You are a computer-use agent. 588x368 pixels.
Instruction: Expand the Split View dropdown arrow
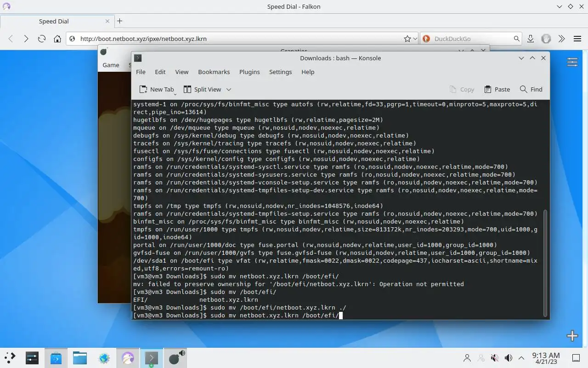(x=229, y=89)
